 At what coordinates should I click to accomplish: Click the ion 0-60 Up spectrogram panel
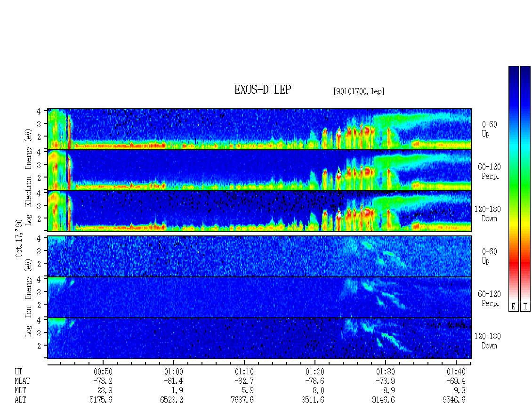coord(259,256)
